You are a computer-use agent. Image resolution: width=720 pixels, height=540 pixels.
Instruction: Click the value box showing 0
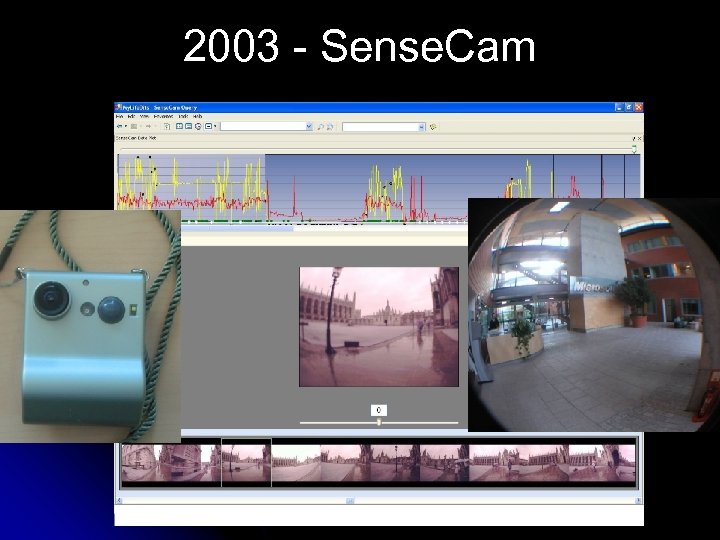tap(379, 410)
